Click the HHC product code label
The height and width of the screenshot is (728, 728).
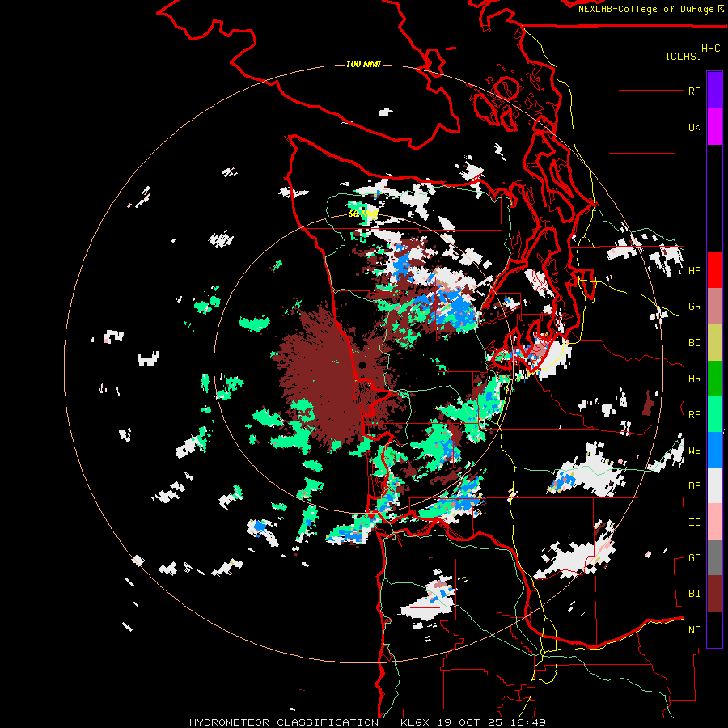point(710,49)
